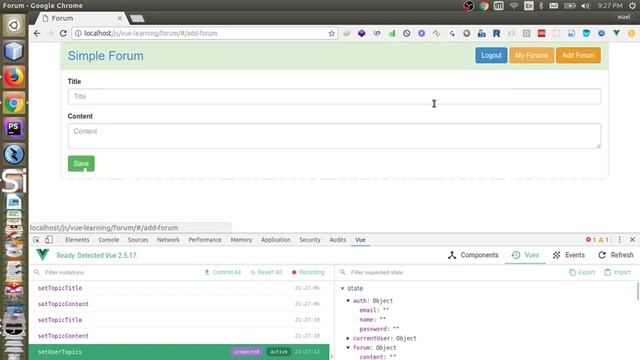This screenshot has height=360, width=640.
Task: Launch PhpStorm from the dock
Action: point(14,129)
